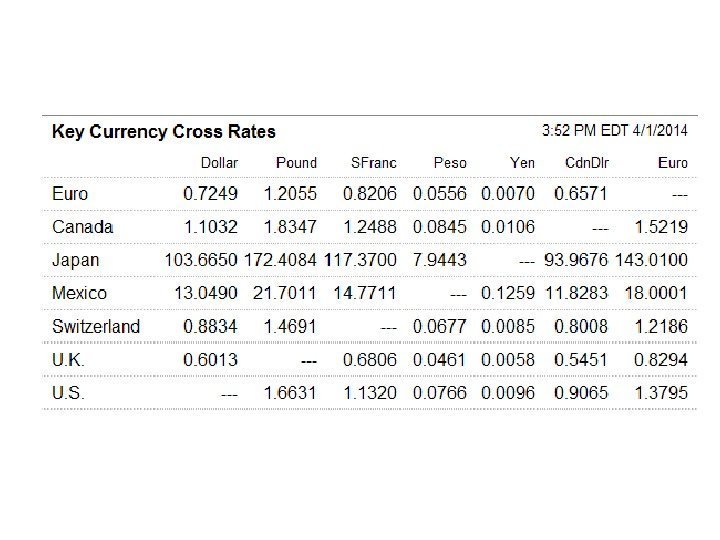Select the Pound column header

coord(296,163)
